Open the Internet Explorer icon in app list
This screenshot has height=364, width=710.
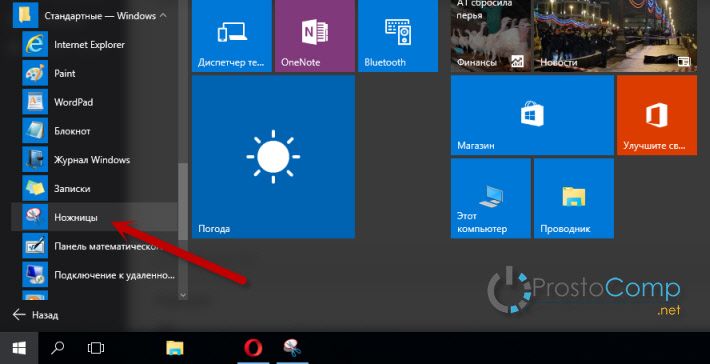point(35,44)
